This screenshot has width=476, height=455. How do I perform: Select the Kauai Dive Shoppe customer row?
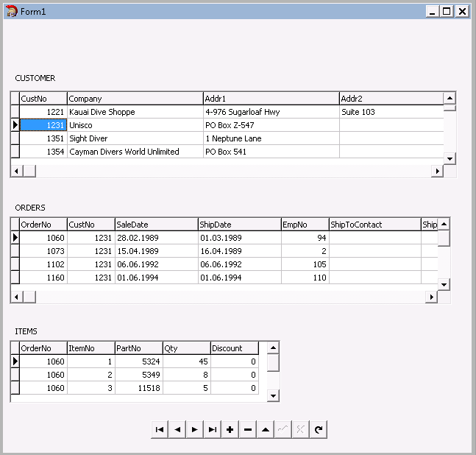click(x=227, y=112)
